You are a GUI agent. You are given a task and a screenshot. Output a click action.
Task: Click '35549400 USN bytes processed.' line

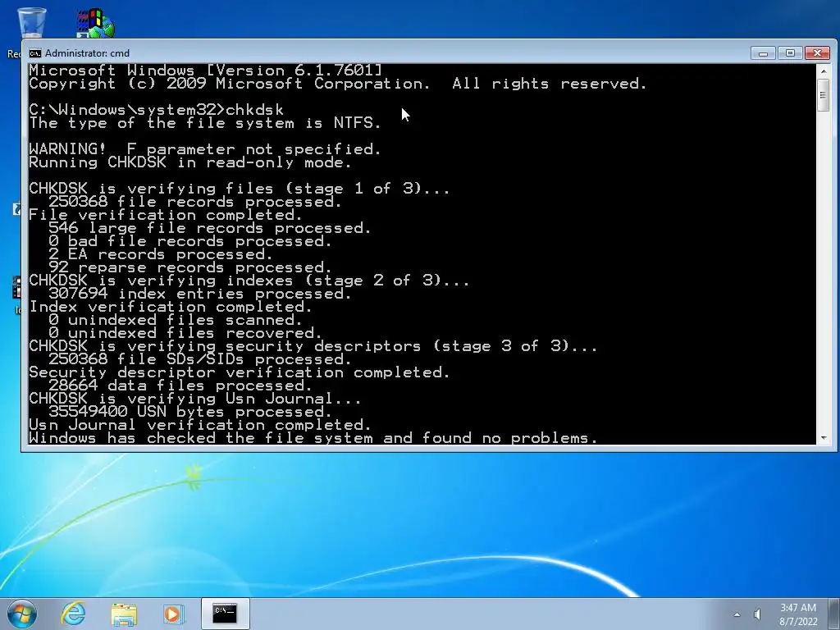coord(190,412)
